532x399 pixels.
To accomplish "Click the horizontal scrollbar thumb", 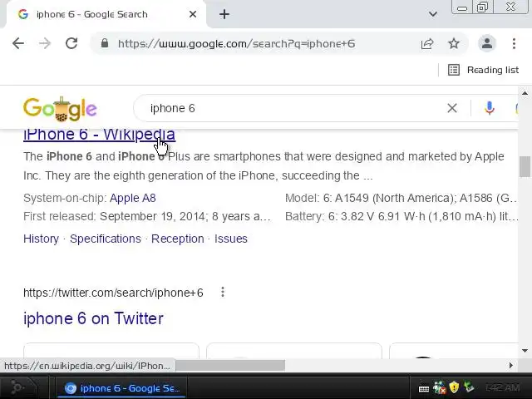I will tap(230, 366).
